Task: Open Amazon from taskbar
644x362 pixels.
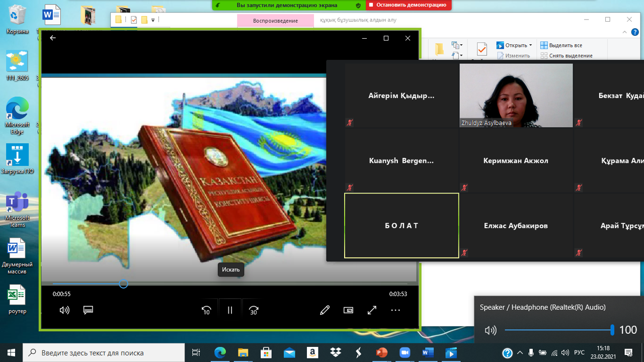Action: tap(312, 353)
